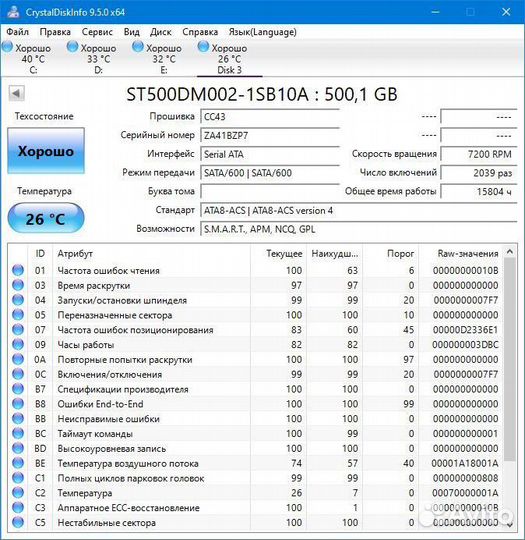Click the Атрибут column header
The height and width of the screenshot is (540, 525).
[152, 253]
